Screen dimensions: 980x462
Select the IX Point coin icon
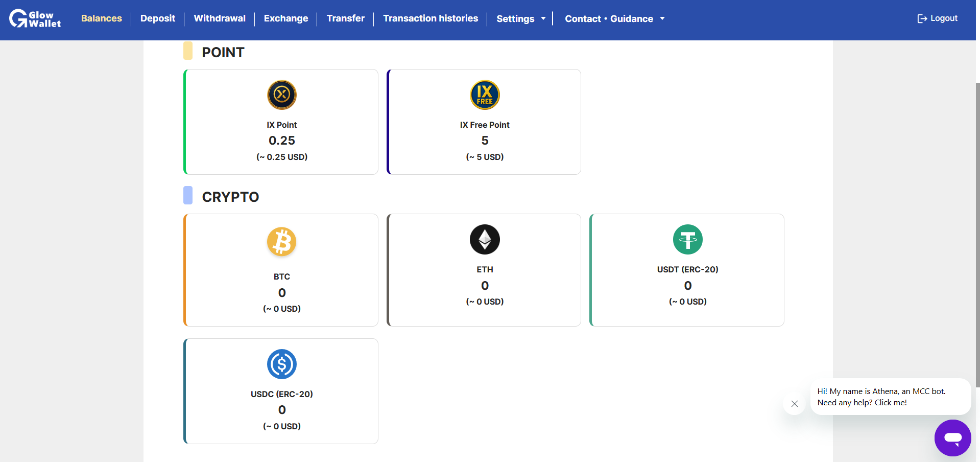[282, 95]
